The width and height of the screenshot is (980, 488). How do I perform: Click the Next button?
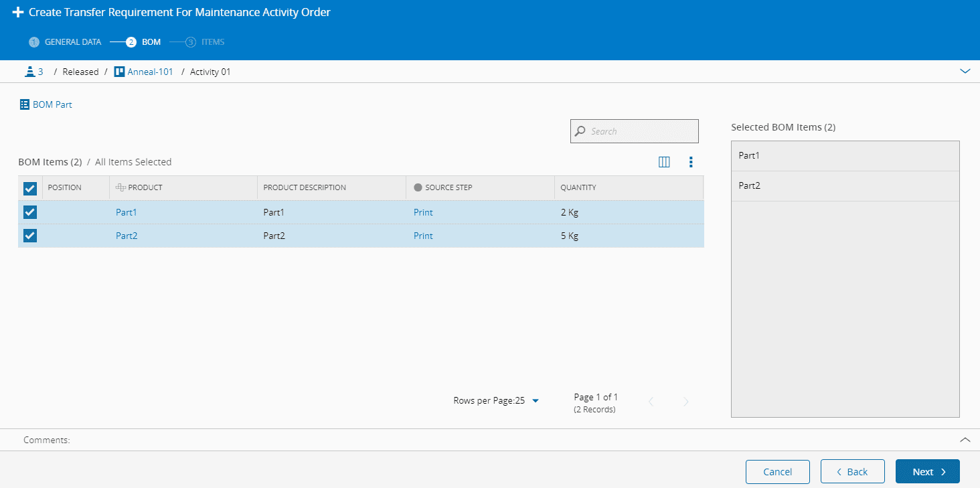[927, 472]
